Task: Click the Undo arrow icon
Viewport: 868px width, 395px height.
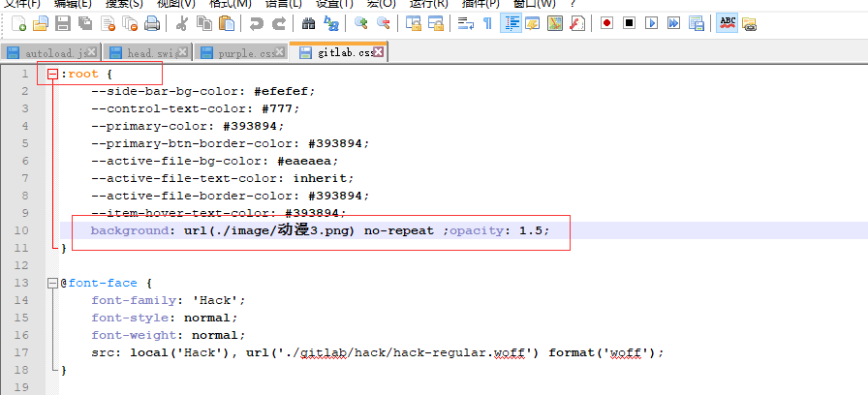Action: point(256,22)
